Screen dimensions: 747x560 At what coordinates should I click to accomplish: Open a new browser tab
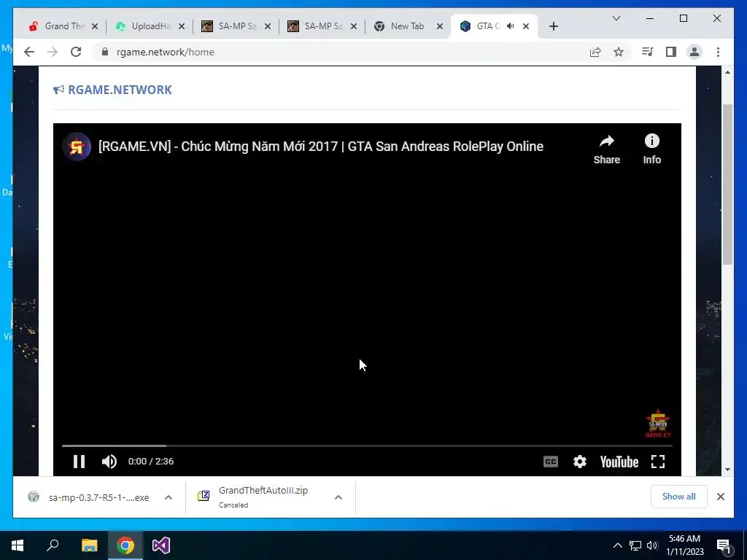click(553, 26)
